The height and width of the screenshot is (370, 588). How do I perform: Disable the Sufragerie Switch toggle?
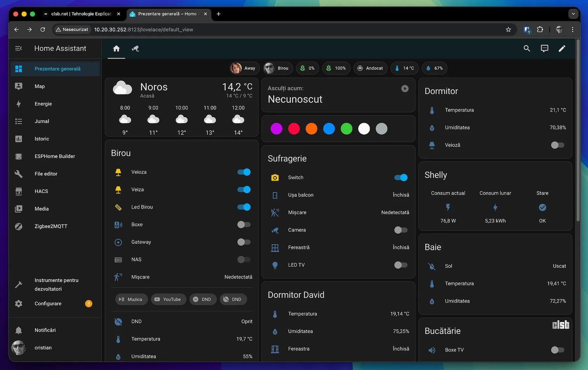pos(401,178)
